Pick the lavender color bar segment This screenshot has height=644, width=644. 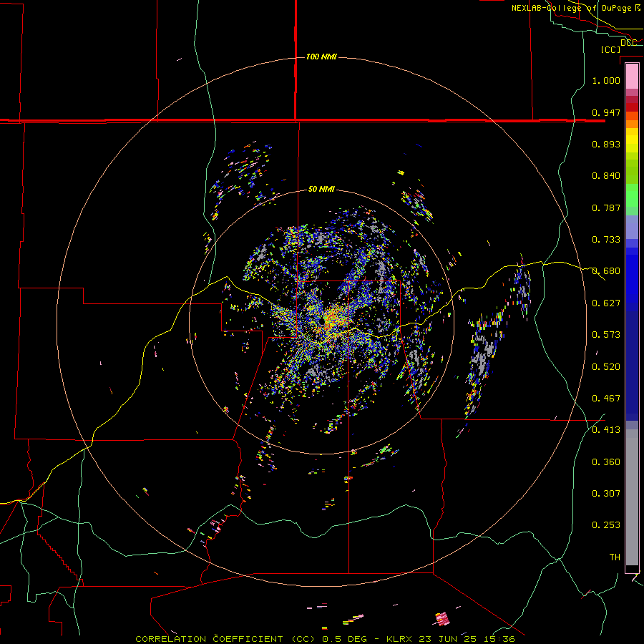632,228
